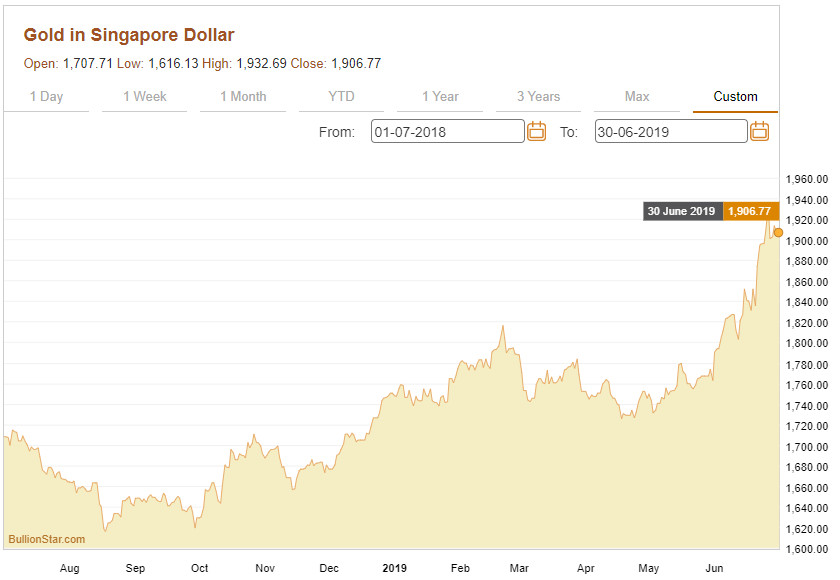Click the orange data point marker on the chart
The image size is (840, 580).
[778, 232]
